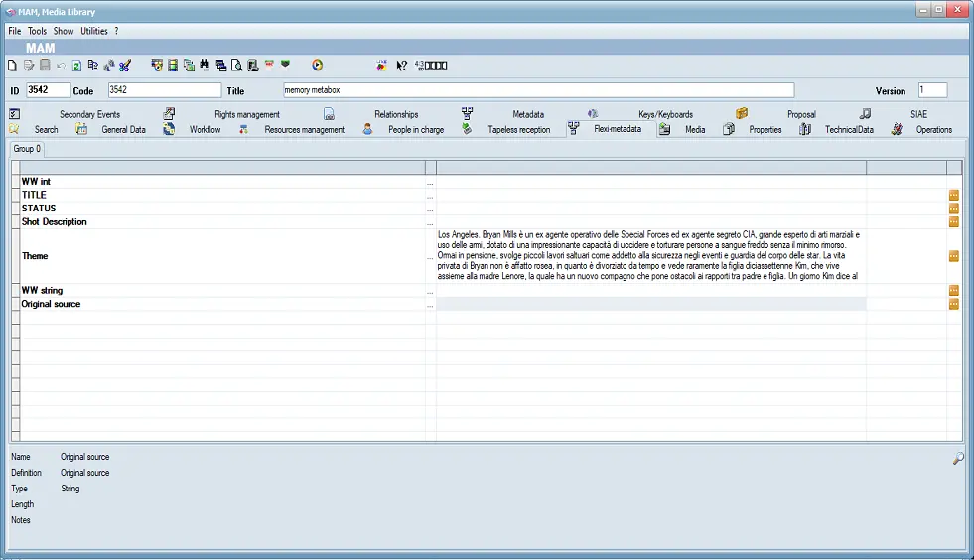Click the green refresh document toolbar icon
Viewport: 974px width, 560px height.
(76, 66)
